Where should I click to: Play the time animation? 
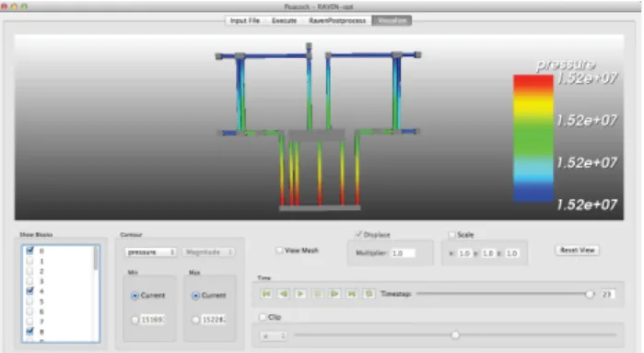click(300, 294)
